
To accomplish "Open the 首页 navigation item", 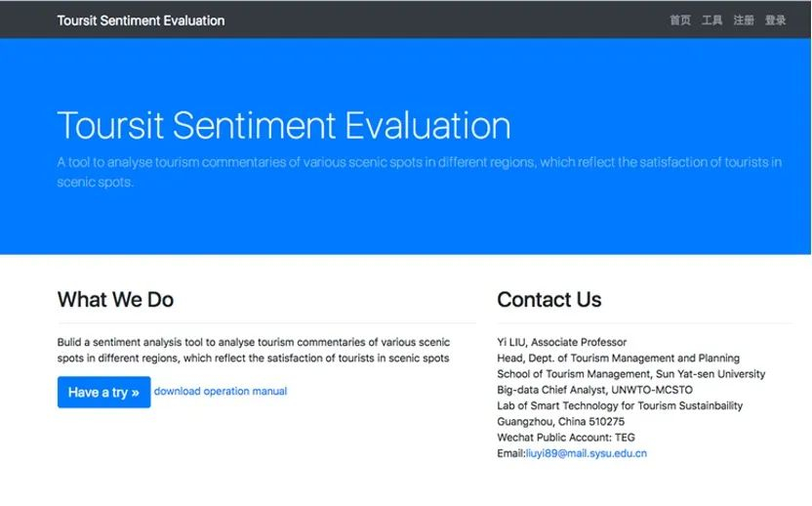I will tap(680, 21).
